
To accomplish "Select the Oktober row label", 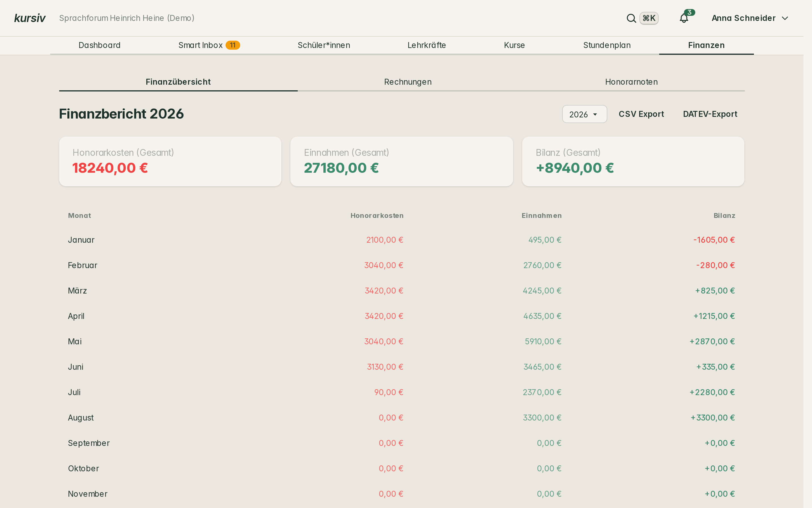I will pyautogui.click(x=83, y=469).
